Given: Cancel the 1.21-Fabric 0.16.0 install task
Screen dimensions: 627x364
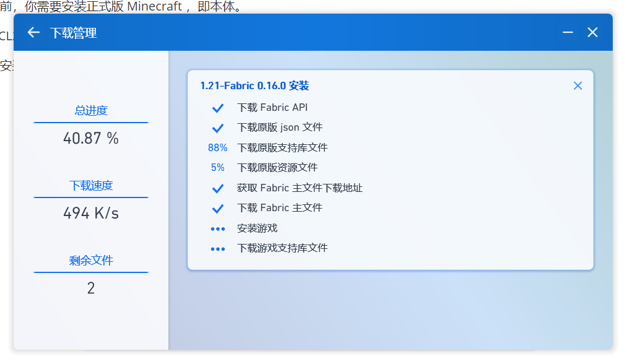Looking at the screenshot, I should [577, 86].
